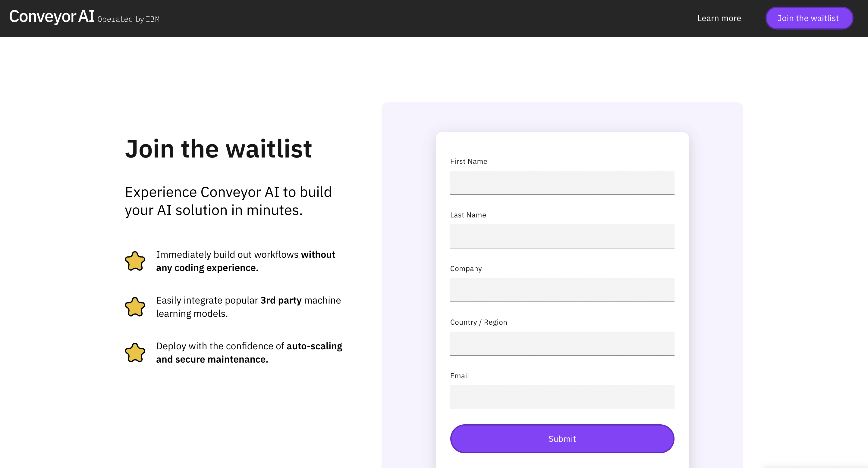The image size is (868, 468).
Task: Click the Submit button on the form
Action: pos(562,438)
